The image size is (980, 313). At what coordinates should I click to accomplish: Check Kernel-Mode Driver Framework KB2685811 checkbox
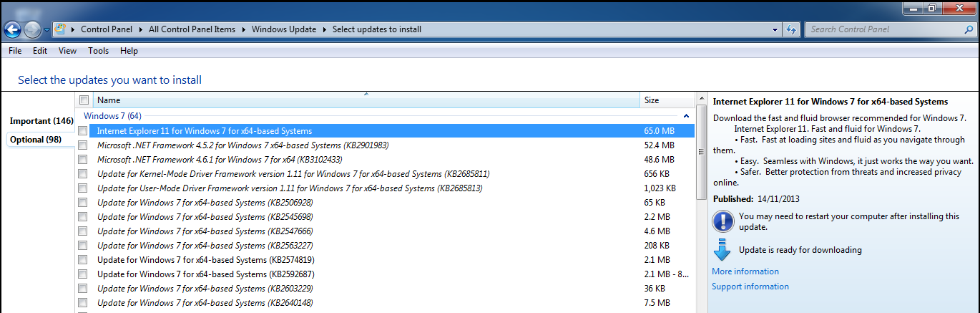83,174
